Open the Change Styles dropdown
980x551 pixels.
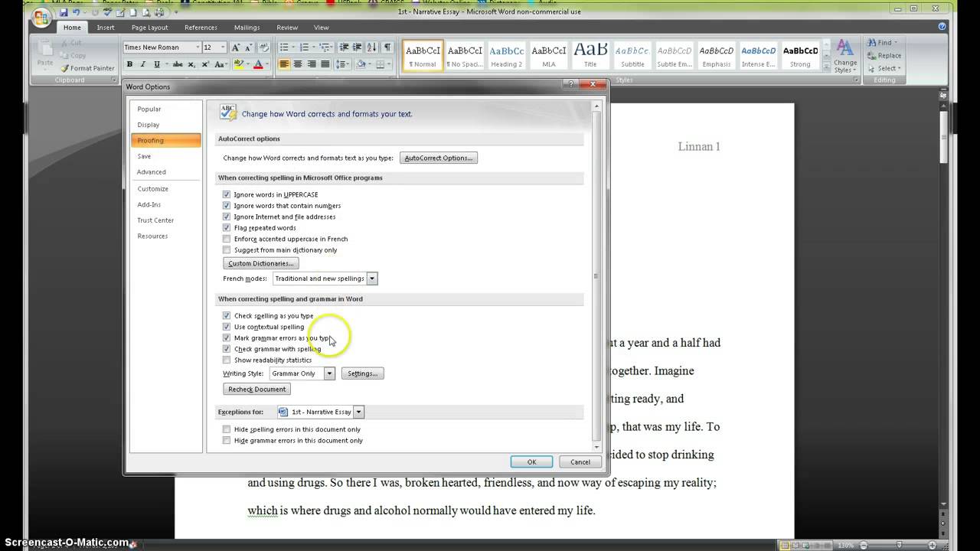[x=845, y=57]
